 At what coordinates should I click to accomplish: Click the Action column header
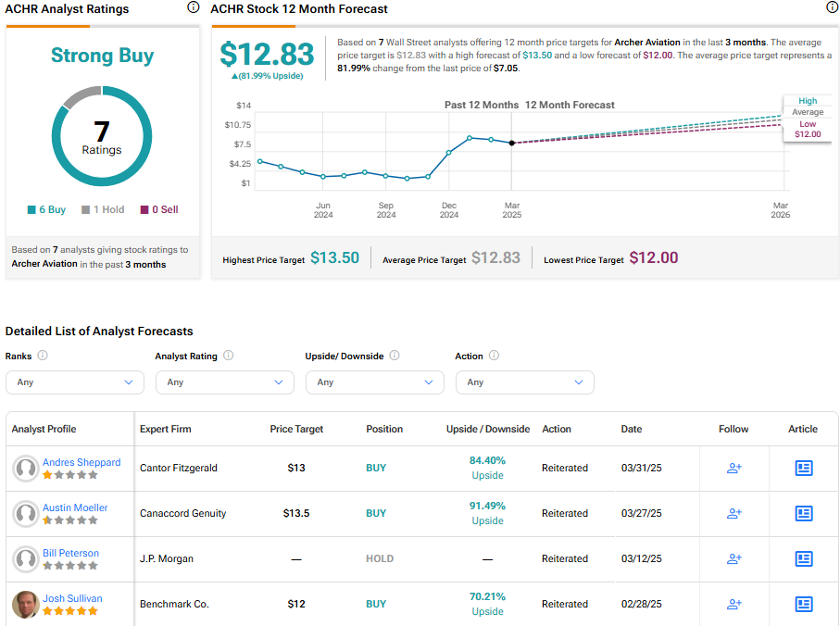[557, 429]
